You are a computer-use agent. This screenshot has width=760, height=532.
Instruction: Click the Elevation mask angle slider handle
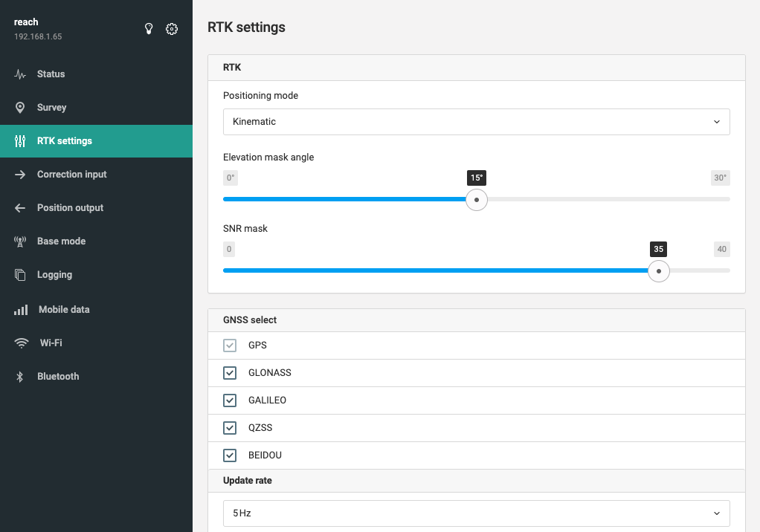tap(477, 199)
